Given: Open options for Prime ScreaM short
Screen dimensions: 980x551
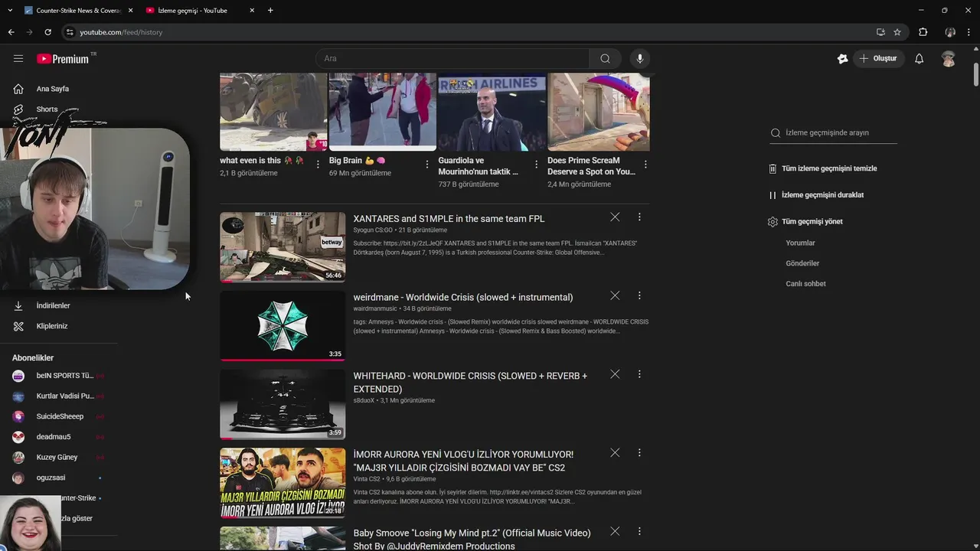Looking at the screenshot, I should [x=645, y=165].
